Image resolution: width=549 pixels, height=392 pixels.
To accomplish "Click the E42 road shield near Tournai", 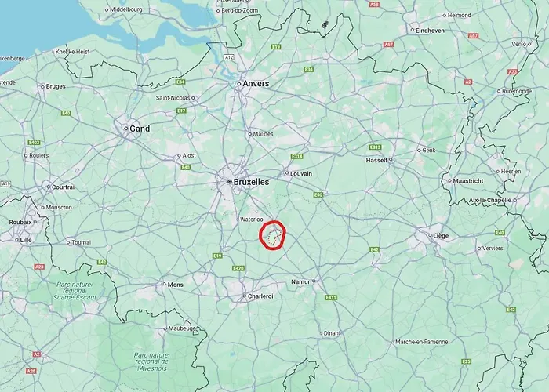I will point(102,262).
